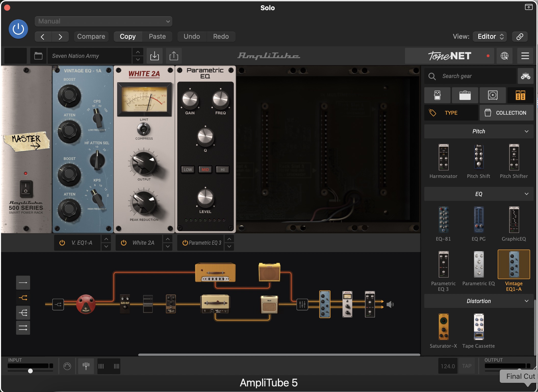The width and height of the screenshot is (538, 392).
Task: Click the Seven Nation Army preset name
Action: point(89,56)
